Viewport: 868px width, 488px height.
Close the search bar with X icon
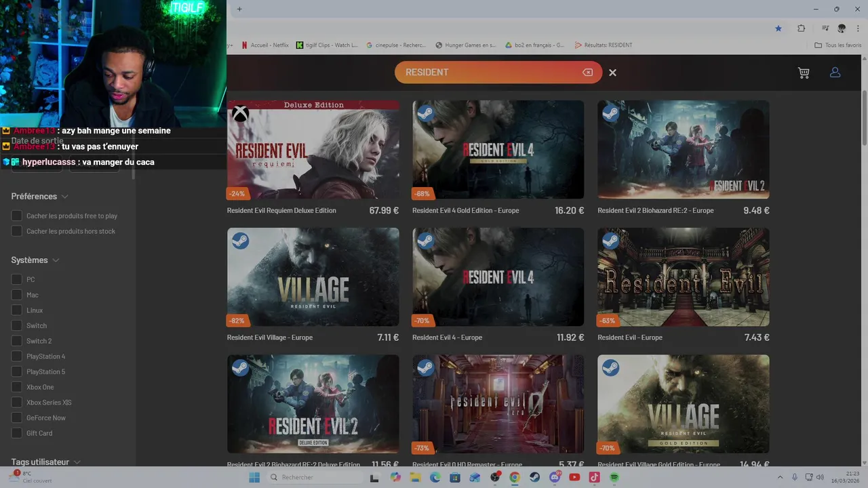[612, 73]
